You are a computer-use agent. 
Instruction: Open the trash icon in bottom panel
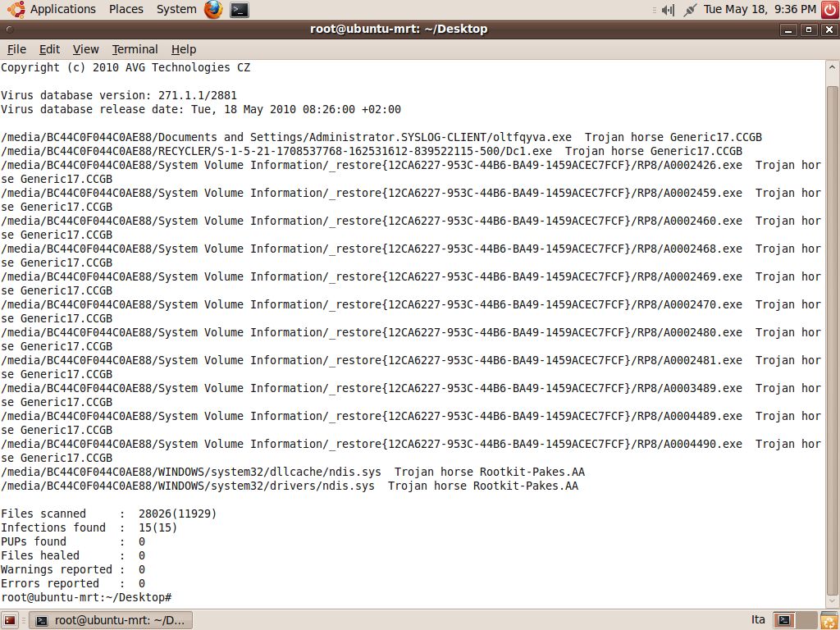829,620
